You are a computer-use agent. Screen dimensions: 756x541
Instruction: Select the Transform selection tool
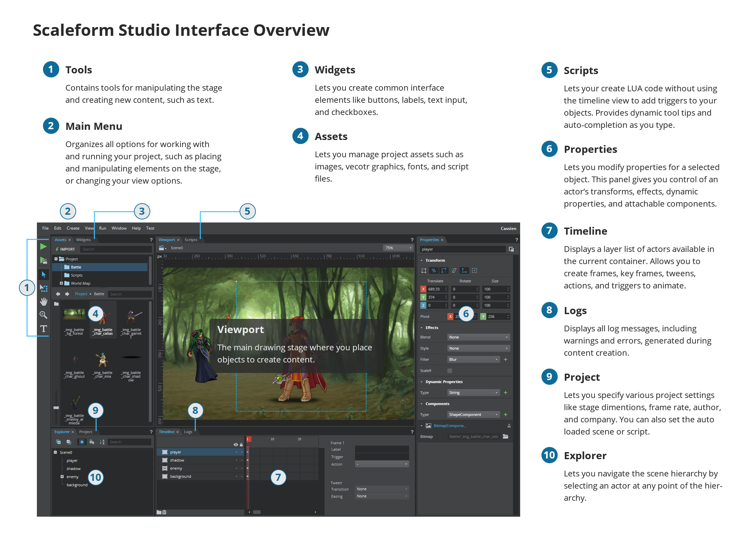click(x=43, y=288)
